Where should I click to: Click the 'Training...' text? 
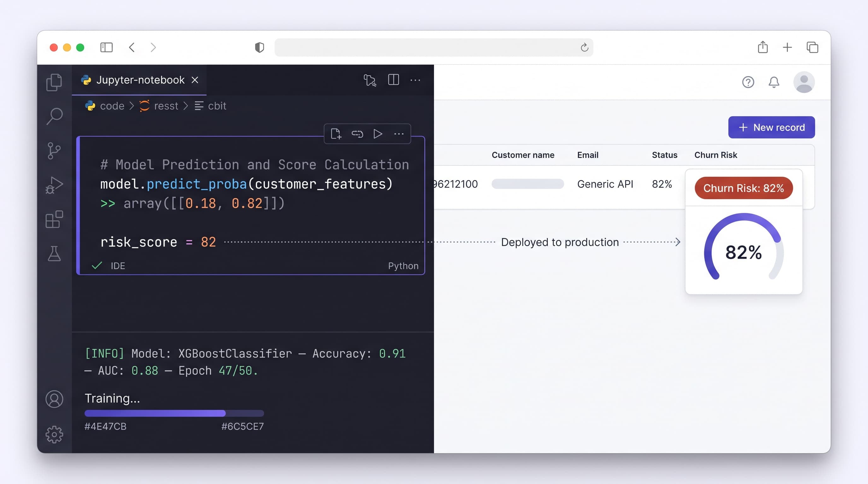[112, 398]
